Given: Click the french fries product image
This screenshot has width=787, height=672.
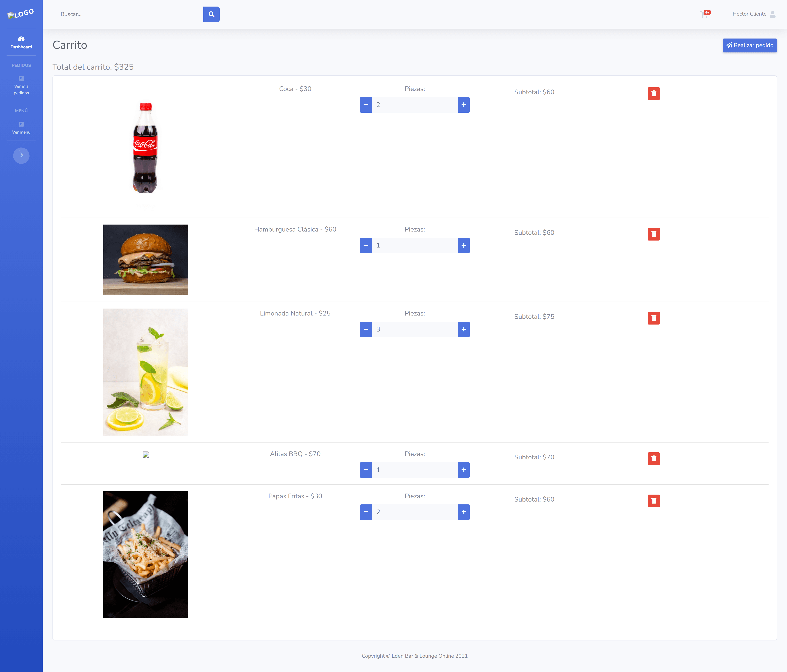Looking at the screenshot, I should [x=146, y=555].
